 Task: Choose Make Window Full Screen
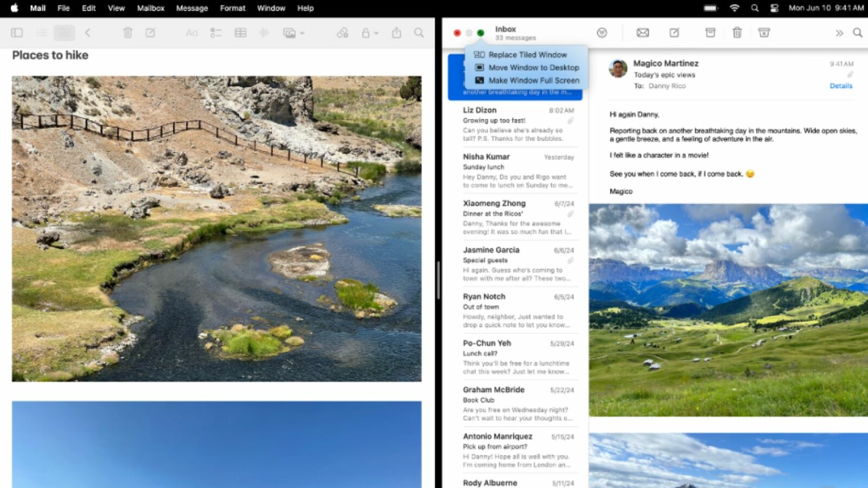click(526, 80)
